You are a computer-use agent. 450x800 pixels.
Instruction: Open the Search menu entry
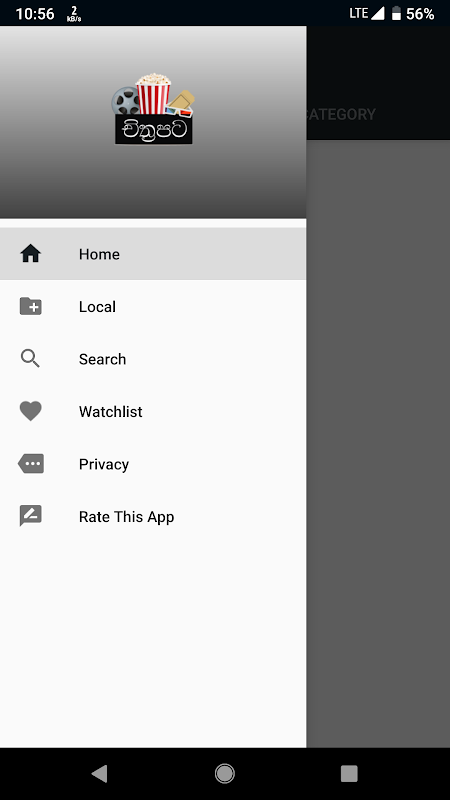coord(153,359)
